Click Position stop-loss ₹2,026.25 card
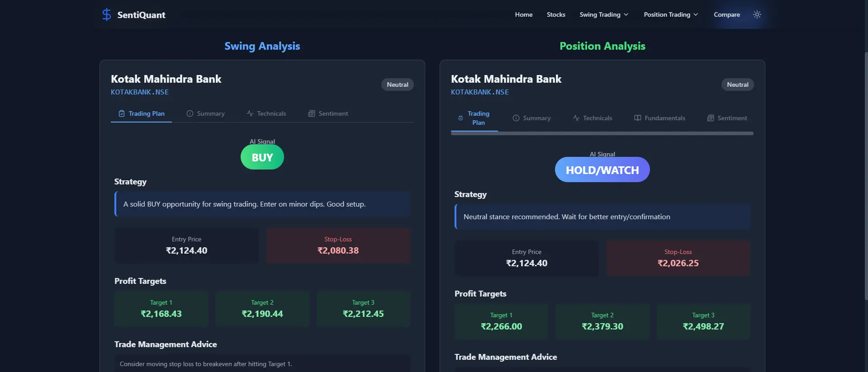The height and width of the screenshot is (372, 868). (x=678, y=258)
